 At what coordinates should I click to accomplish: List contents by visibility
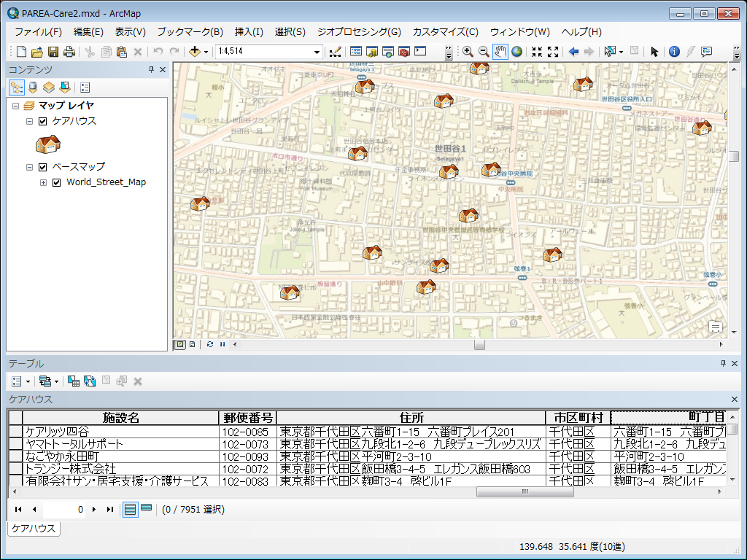tap(49, 87)
